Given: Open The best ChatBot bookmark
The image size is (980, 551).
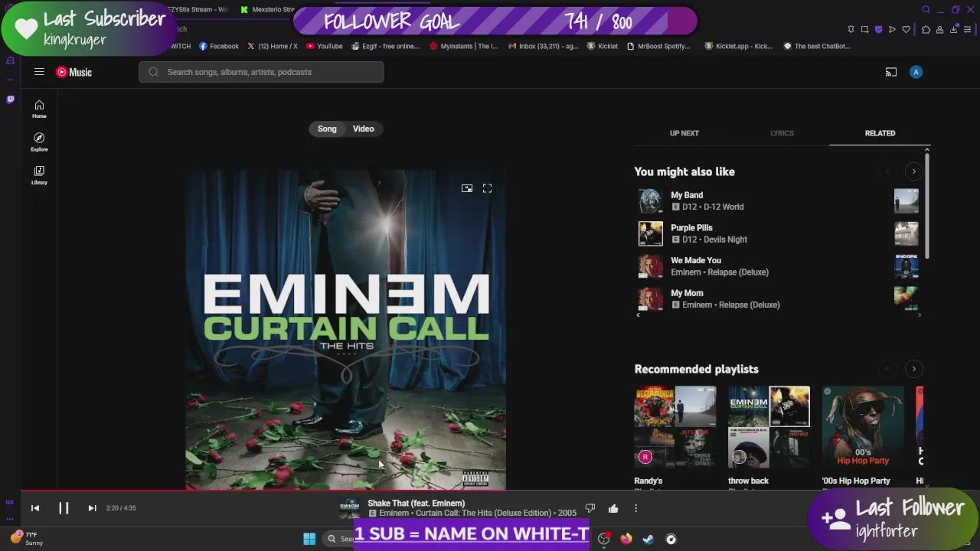Looking at the screenshot, I should coord(817,46).
